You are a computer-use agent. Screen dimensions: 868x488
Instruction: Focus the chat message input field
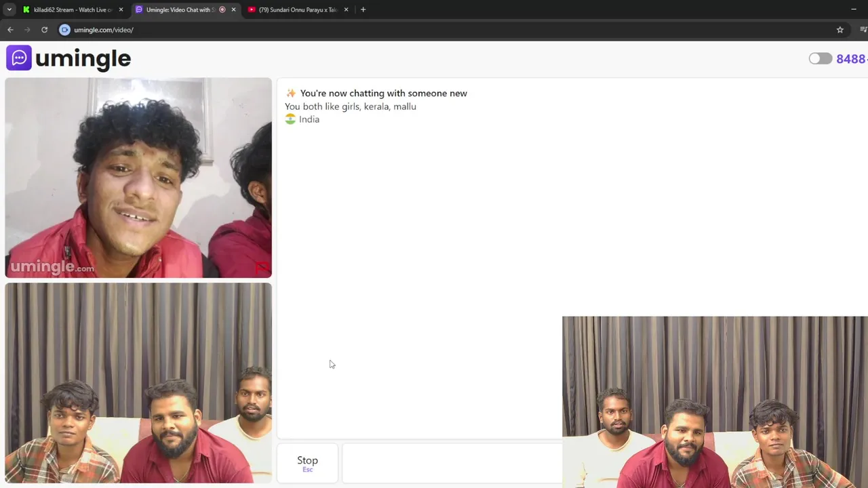click(x=452, y=464)
